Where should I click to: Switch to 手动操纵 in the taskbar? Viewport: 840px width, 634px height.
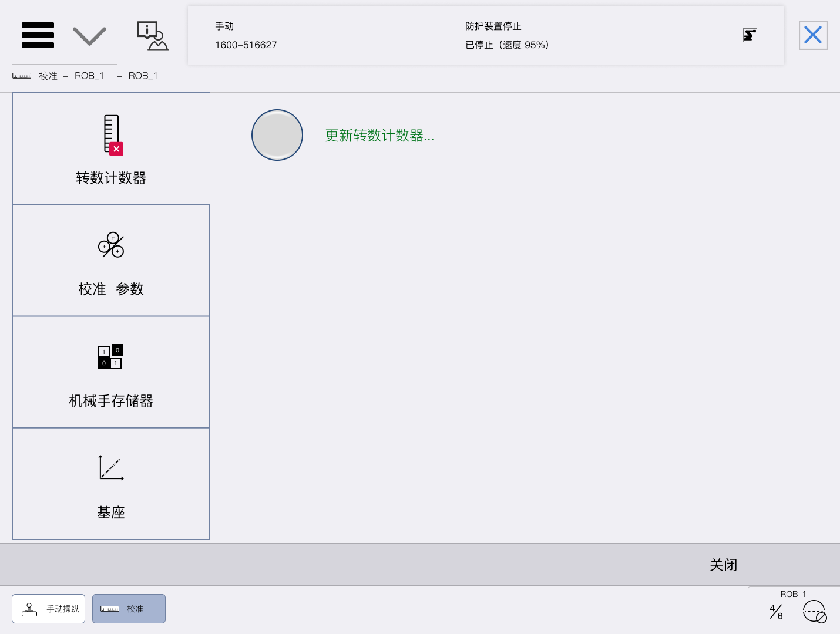coord(49,609)
